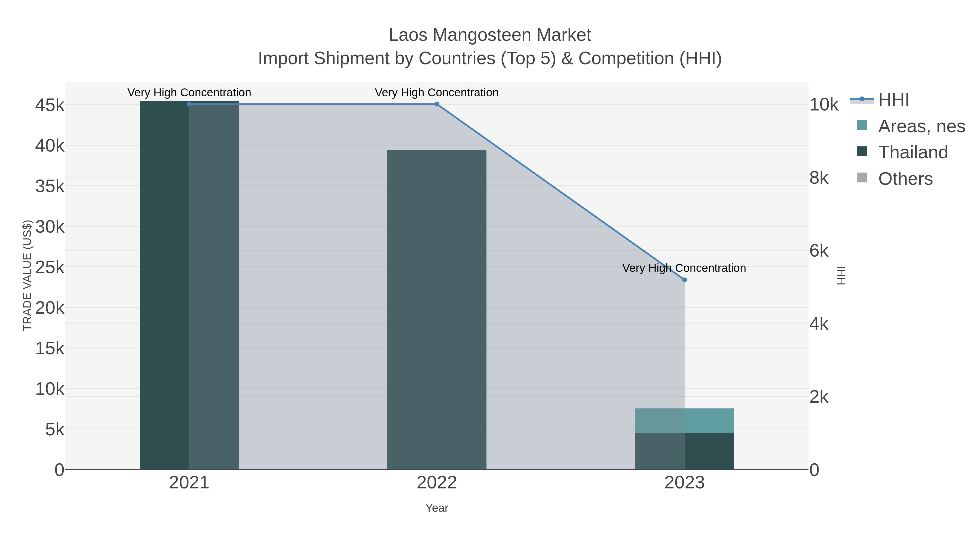Click the 35k left axis tick
The height and width of the screenshot is (551, 980).
(x=50, y=186)
